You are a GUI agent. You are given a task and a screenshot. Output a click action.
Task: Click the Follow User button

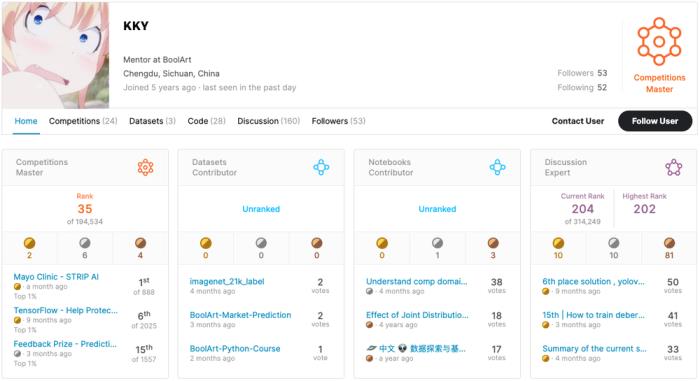[655, 121]
